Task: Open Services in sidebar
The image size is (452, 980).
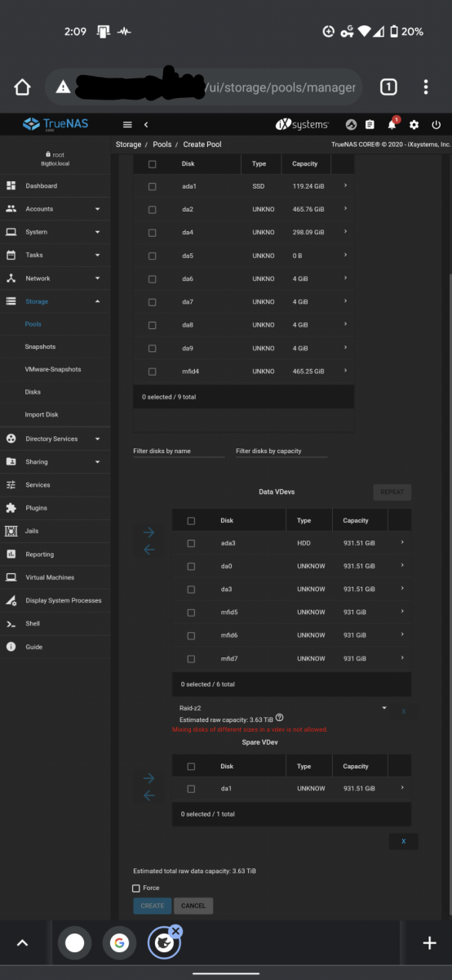Action: tap(55, 485)
